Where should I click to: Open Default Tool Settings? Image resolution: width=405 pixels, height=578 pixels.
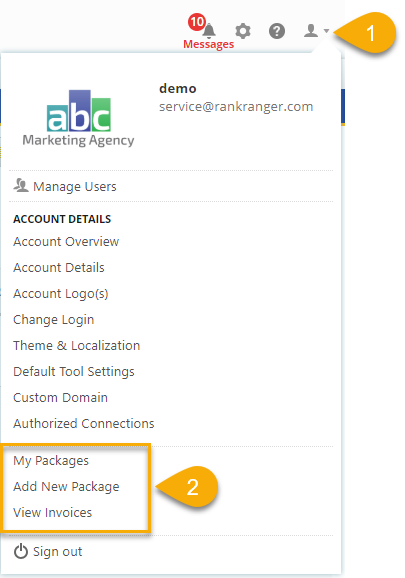click(x=74, y=372)
